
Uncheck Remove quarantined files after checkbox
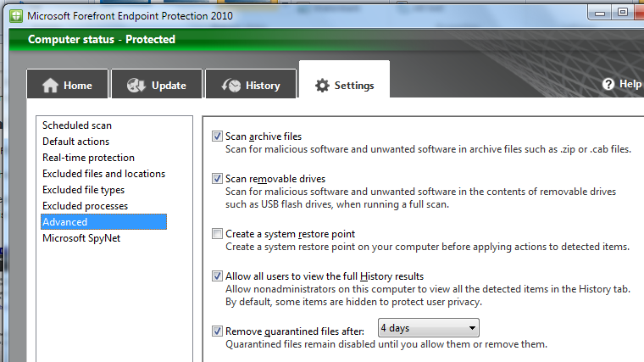pos(218,331)
